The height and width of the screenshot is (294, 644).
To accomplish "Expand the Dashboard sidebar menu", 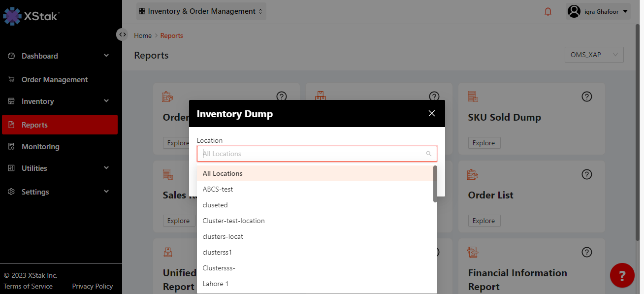I will [106, 56].
